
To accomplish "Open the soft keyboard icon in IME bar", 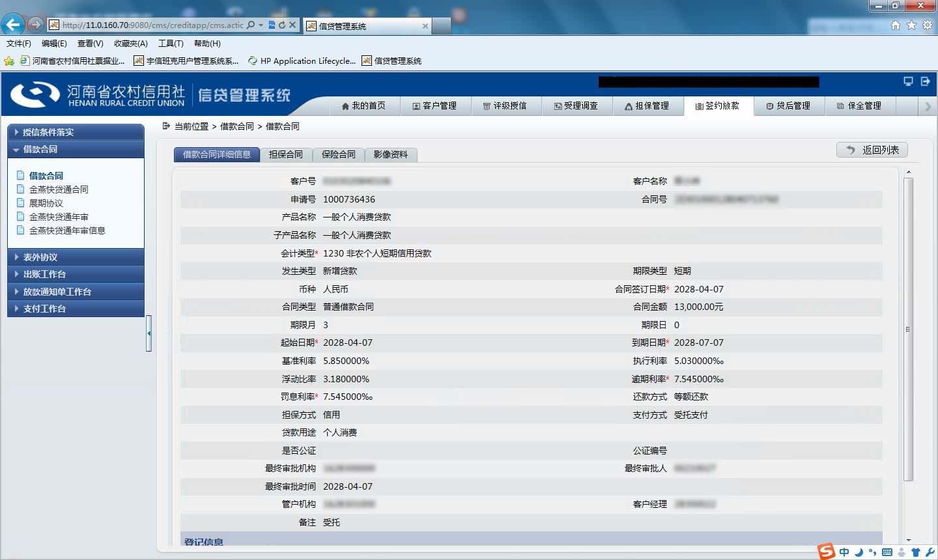I will pos(887,552).
